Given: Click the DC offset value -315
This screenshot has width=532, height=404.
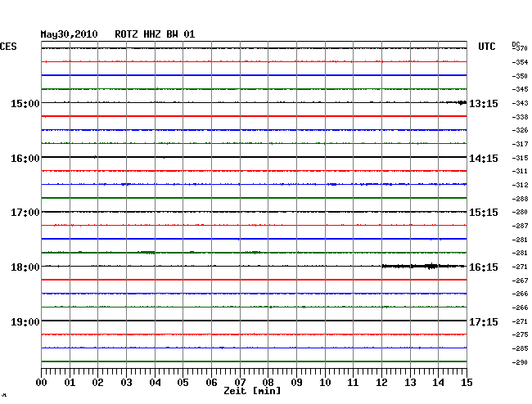Looking at the screenshot, I should tap(520, 158).
